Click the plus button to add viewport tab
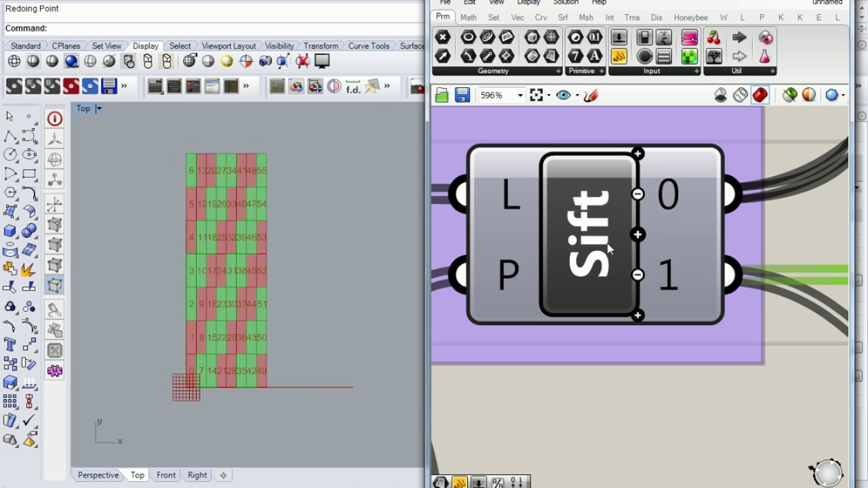The width and height of the screenshot is (868, 488). point(223,475)
